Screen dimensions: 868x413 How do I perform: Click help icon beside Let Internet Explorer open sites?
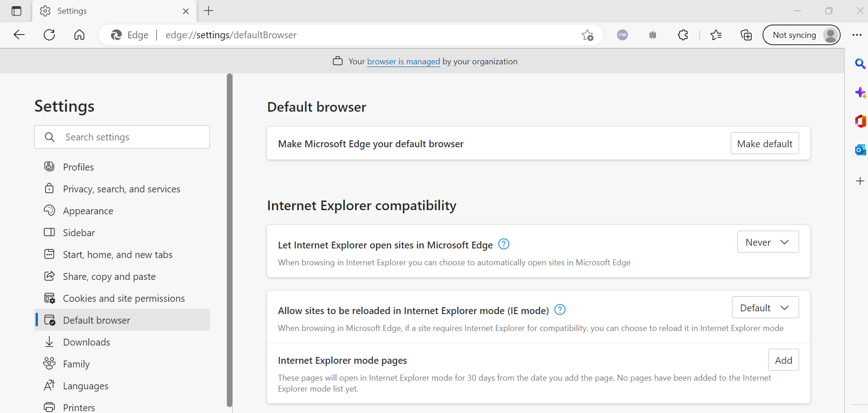click(x=504, y=244)
